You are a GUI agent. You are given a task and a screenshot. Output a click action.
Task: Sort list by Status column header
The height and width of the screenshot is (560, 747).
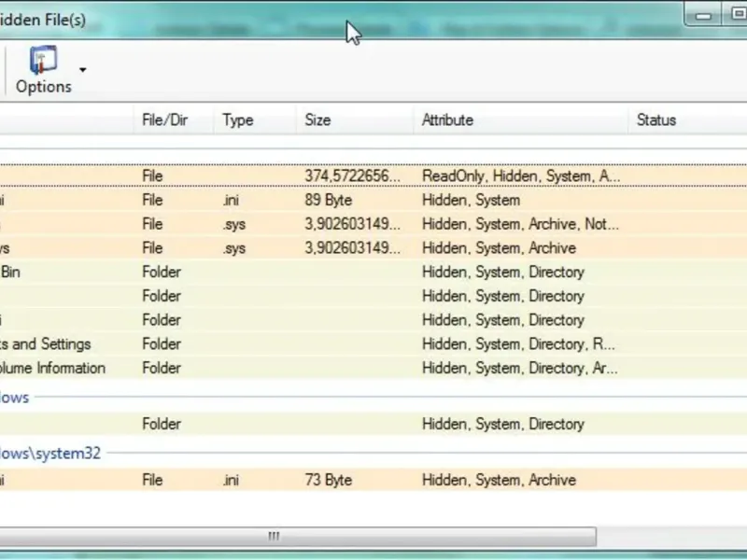[x=655, y=120]
